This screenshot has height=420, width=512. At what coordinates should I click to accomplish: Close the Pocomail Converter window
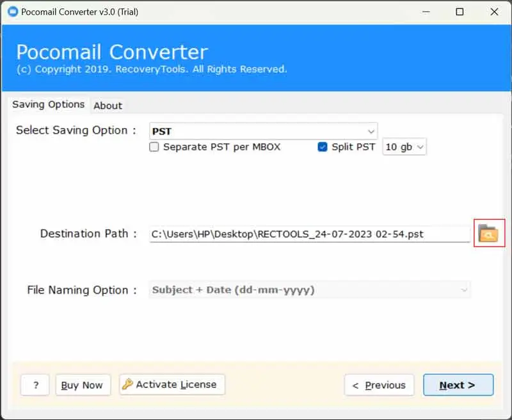(x=494, y=12)
